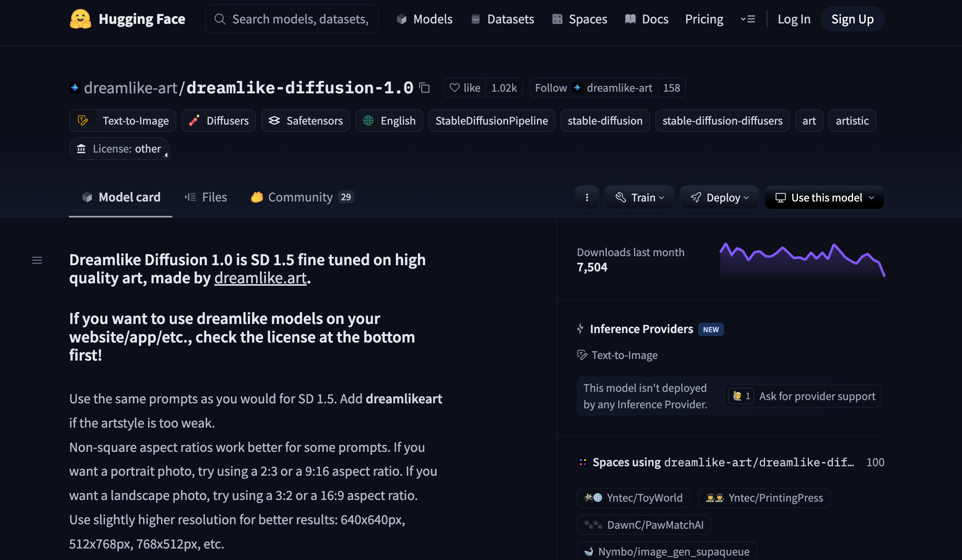Image resolution: width=962 pixels, height=560 pixels.
Task: Open the three-dot more options menu
Action: pos(587,197)
